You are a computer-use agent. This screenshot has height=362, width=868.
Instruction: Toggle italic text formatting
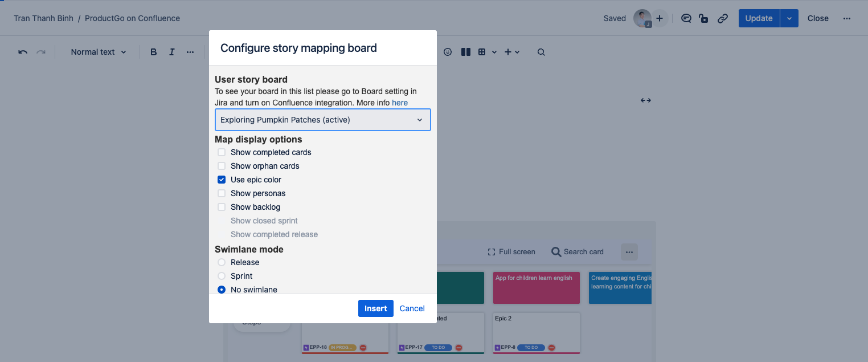[171, 52]
